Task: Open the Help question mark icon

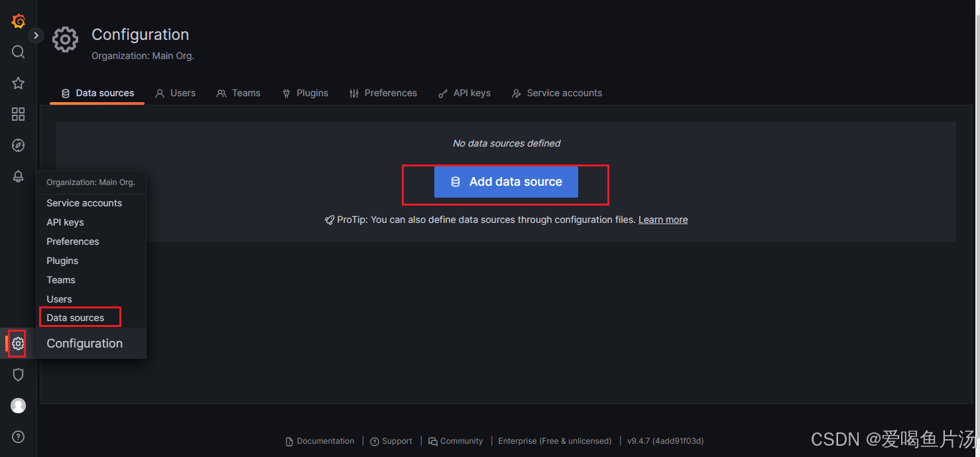Action: point(19,436)
